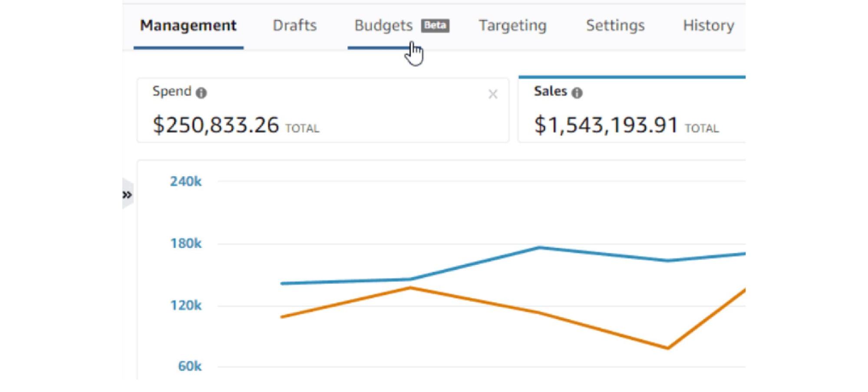Dismiss the Spend metric card

tap(493, 94)
